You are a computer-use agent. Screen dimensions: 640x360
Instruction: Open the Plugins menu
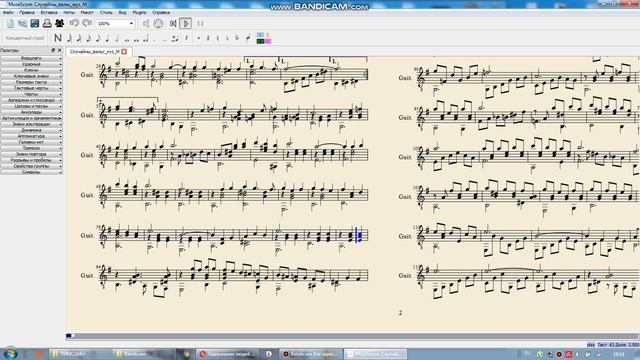click(140, 13)
